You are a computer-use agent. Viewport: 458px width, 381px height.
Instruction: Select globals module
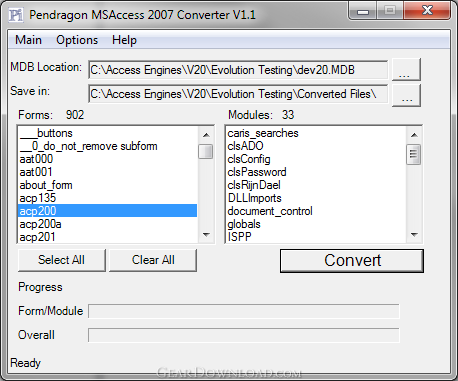[x=316, y=224]
